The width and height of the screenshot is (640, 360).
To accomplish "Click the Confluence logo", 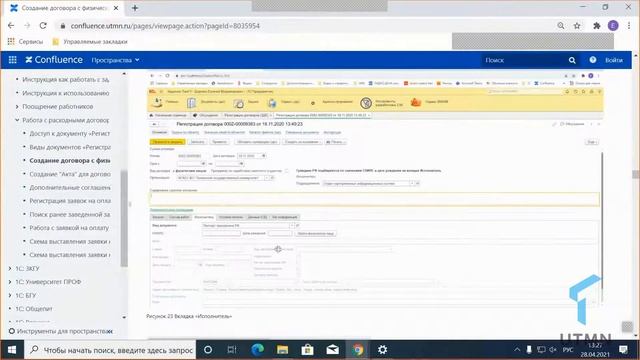I will [x=54, y=60].
